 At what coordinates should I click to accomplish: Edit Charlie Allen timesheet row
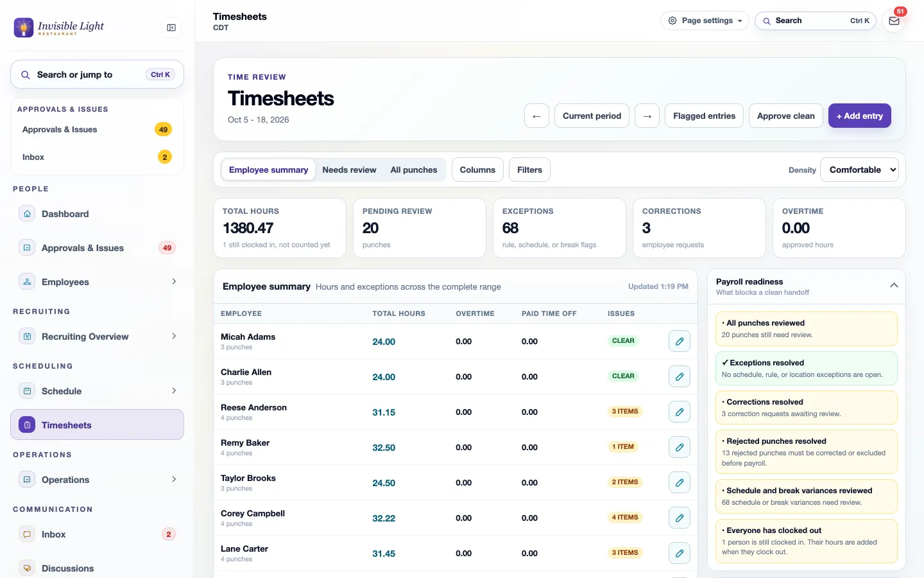coord(680,377)
